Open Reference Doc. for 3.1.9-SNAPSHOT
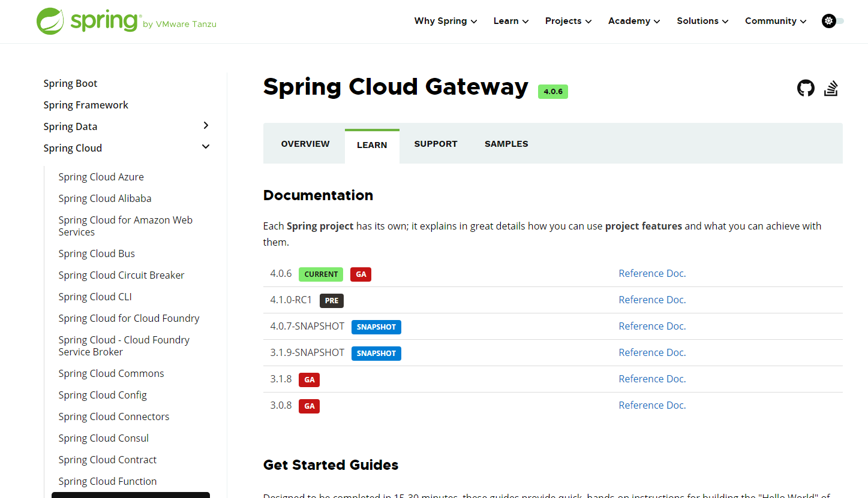This screenshot has width=868, height=498. 652,352
